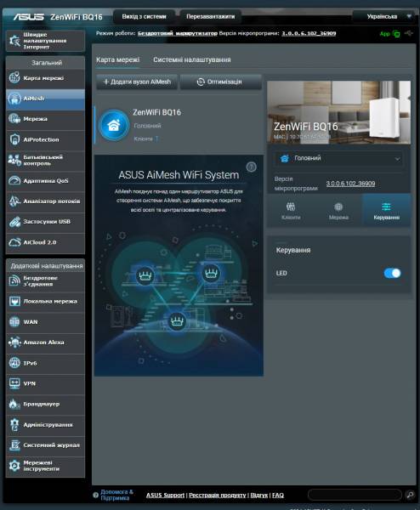Screen dimensions: 420x510
Task: Open the Українська language dropdown
Action: 384,16
